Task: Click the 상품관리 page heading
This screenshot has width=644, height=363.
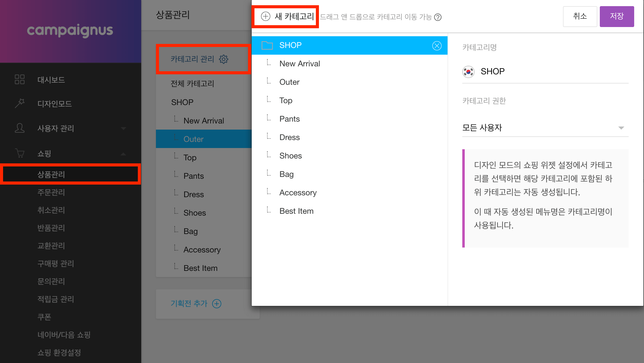Action: pyautogui.click(x=173, y=15)
